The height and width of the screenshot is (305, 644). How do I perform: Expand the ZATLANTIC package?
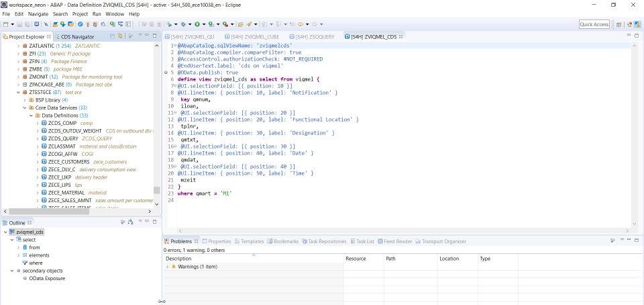[18, 46]
